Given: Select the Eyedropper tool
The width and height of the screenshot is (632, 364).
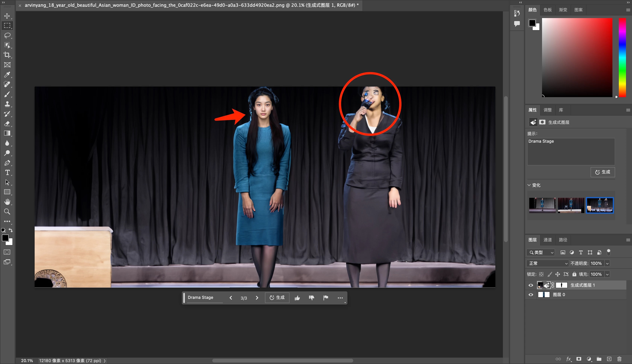Looking at the screenshot, I should 7,75.
